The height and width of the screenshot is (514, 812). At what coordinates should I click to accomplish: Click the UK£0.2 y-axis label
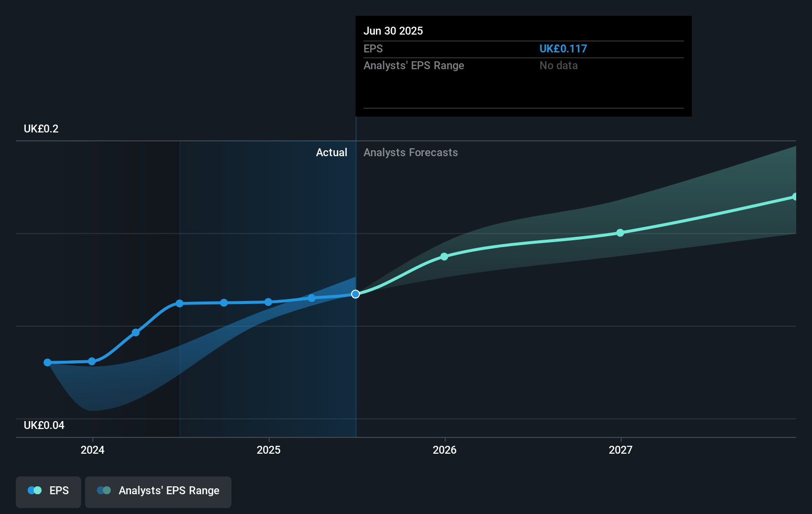[x=41, y=129]
